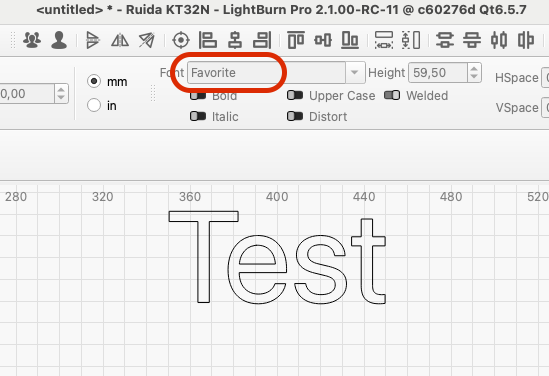Distribute objects horizontally by centers

(x=499, y=40)
